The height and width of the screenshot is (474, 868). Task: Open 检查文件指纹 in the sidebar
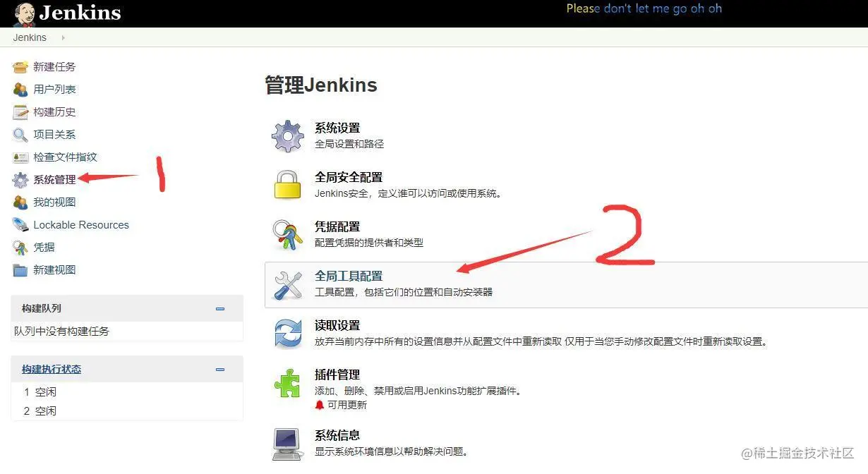pos(65,157)
